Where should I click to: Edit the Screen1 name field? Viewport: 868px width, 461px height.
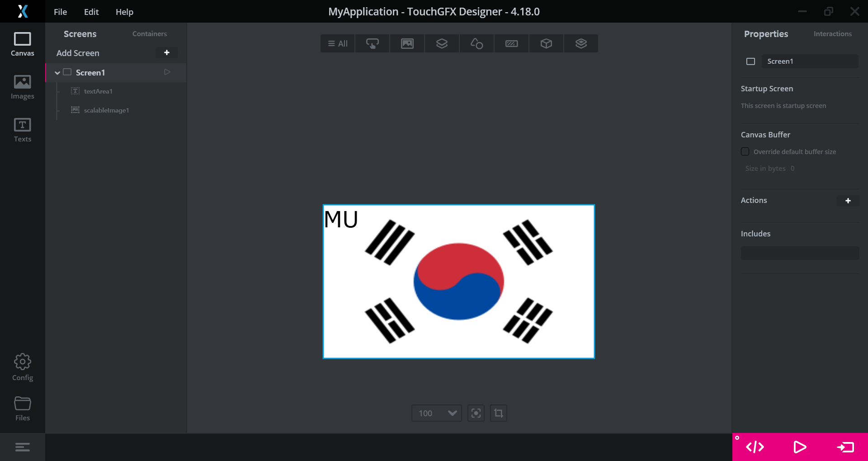[x=810, y=61]
